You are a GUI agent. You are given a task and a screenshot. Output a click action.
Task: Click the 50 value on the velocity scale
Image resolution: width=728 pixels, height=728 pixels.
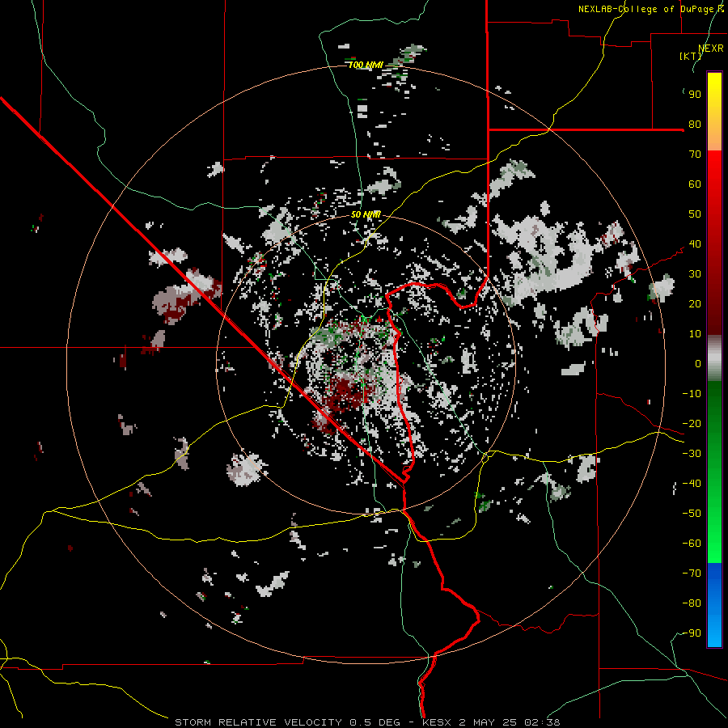click(x=695, y=214)
